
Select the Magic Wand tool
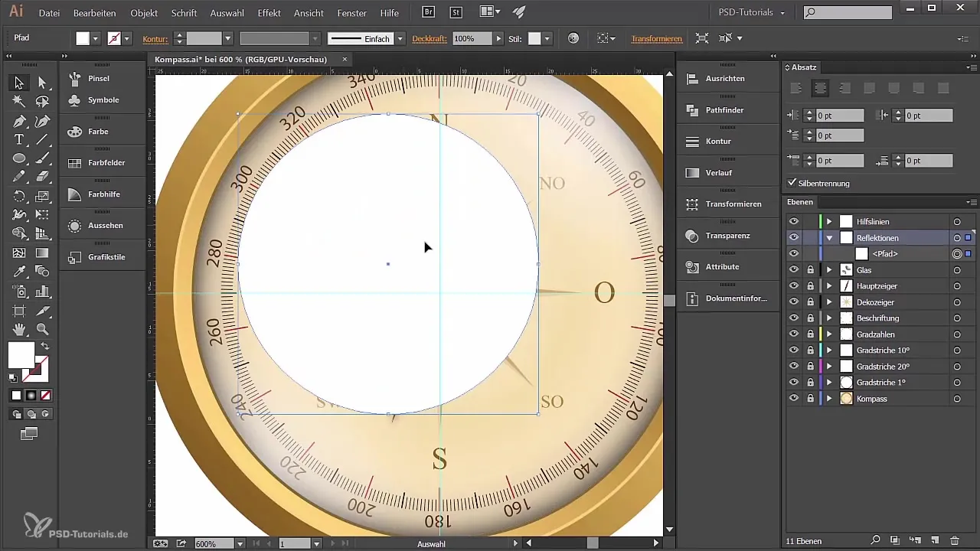[x=19, y=102]
